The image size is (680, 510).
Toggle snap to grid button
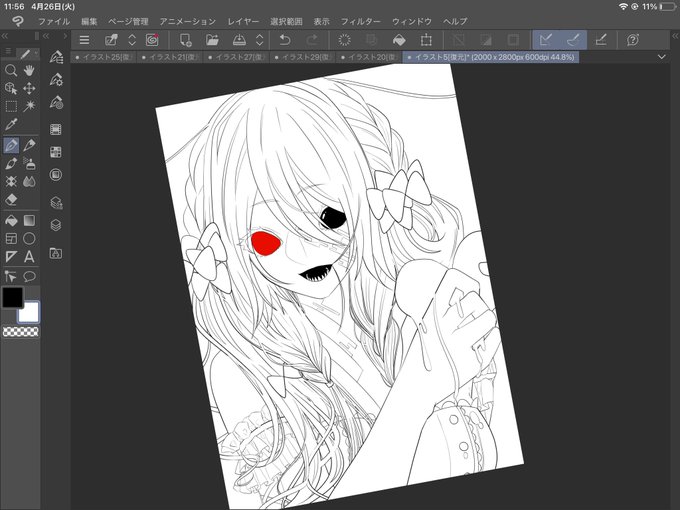[x=601, y=40]
